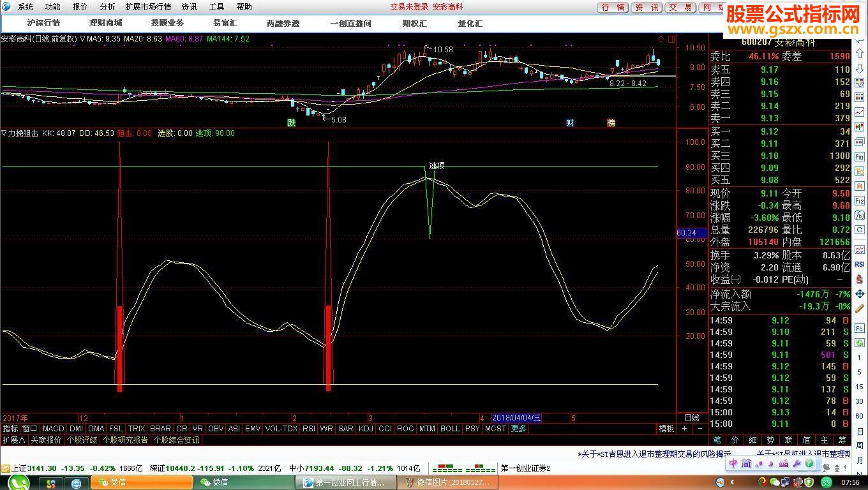Click the up arrow sidebar icon
This screenshot has height=490, width=868.
[x=860, y=53]
